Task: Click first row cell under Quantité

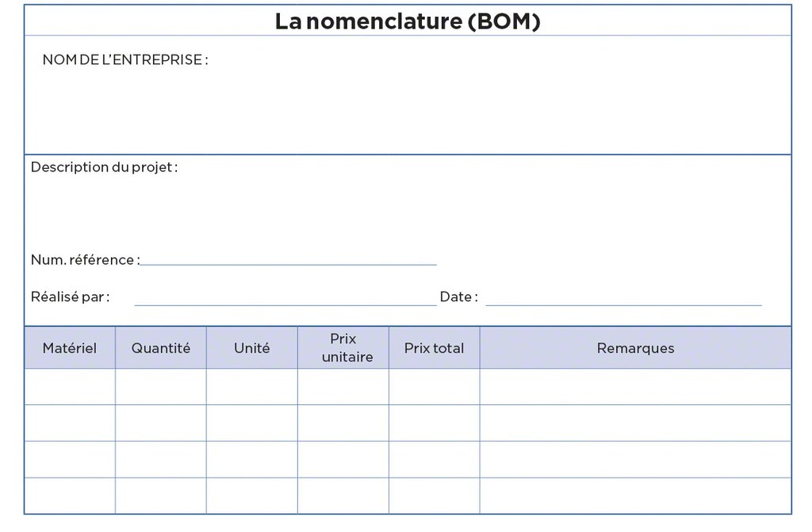Action: (x=161, y=387)
